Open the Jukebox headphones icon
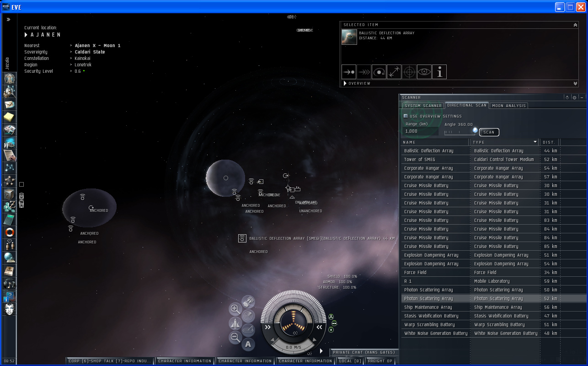The width and height of the screenshot is (588, 366). pos(10,284)
